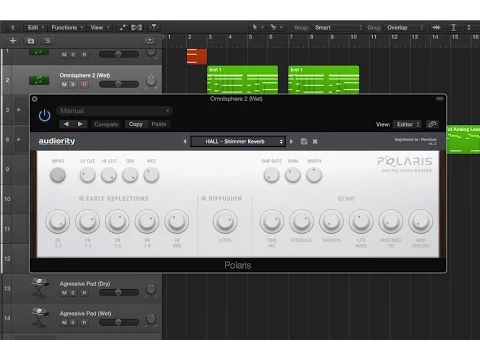Toggle record enable on Omnisphere 2 (Wet)
480x360 pixels.
point(84,85)
